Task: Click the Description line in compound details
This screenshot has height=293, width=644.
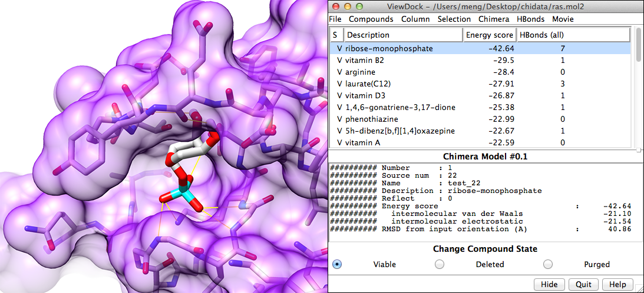Action: click(x=436, y=191)
